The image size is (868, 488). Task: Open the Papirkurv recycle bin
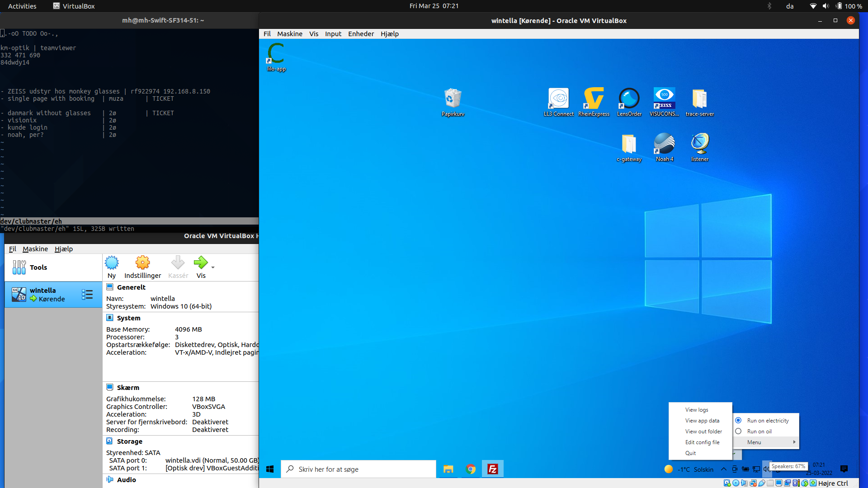click(x=453, y=99)
